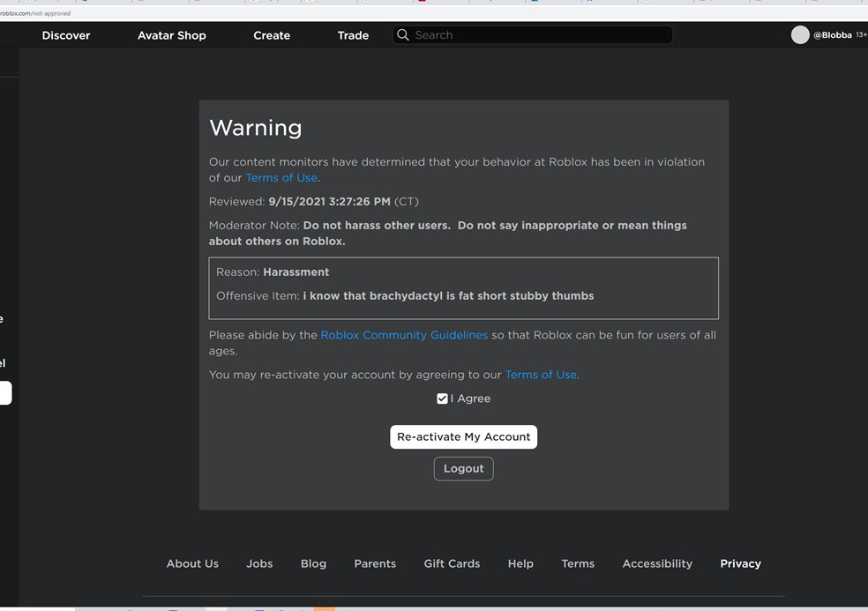Screen dimensions: 868x611
Task: Click the browser address bar URL
Action: coord(35,13)
